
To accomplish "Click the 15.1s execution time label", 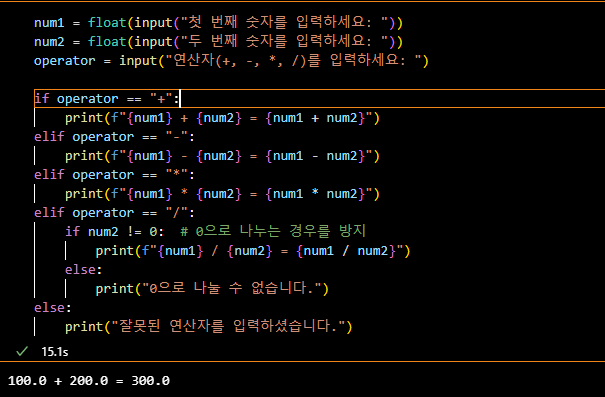I will click(x=55, y=351).
